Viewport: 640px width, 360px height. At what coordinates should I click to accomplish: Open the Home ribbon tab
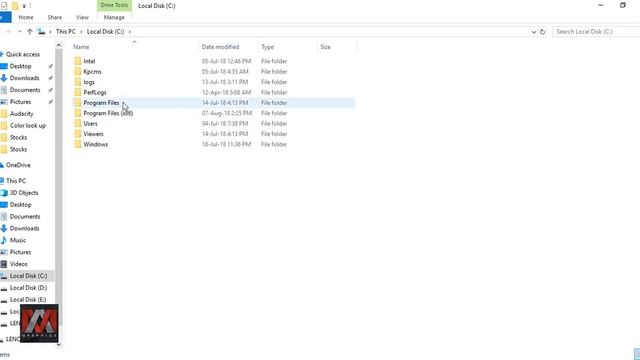[26, 18]
